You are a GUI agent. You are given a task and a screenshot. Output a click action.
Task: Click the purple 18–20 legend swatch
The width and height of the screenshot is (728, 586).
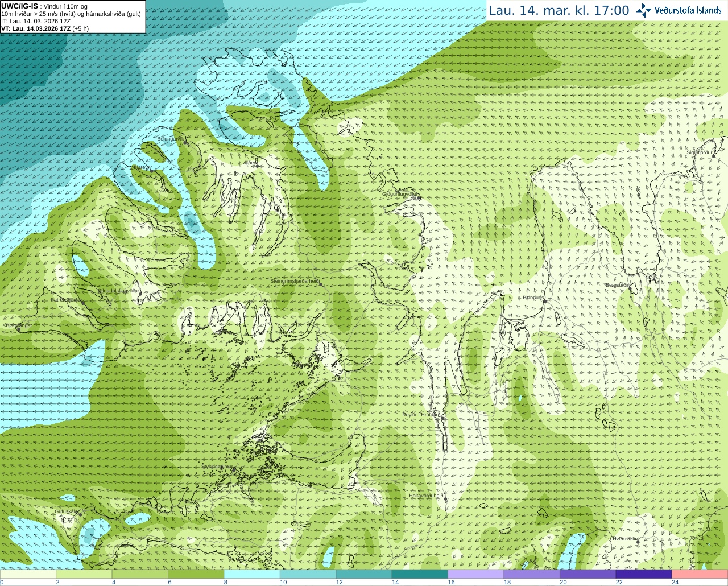coord(532,574)
